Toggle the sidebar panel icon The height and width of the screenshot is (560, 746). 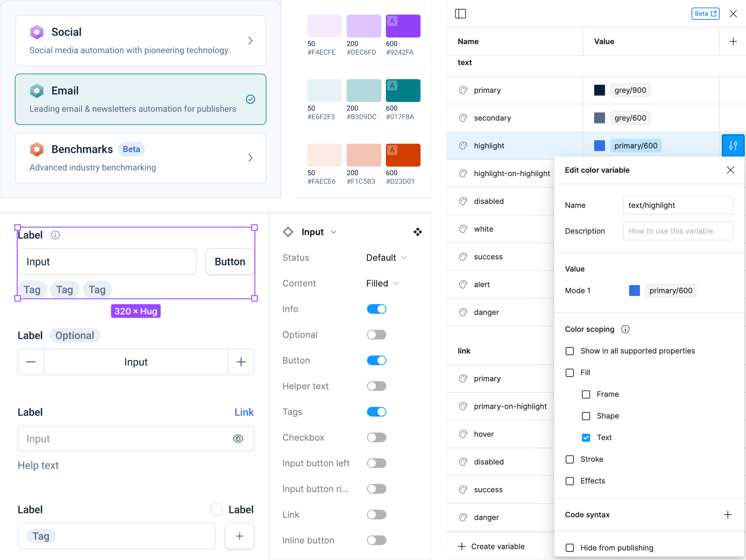pyautogui.click(x=460, y=14)
